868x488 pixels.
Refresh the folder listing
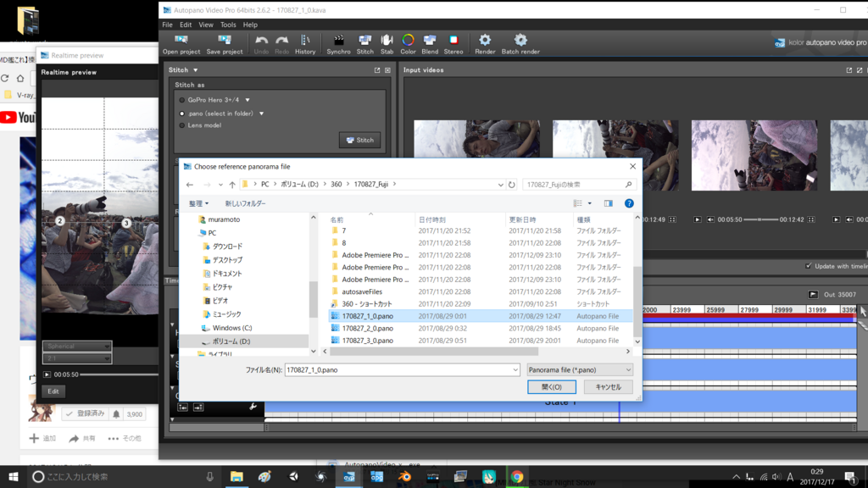coord(512,185)
